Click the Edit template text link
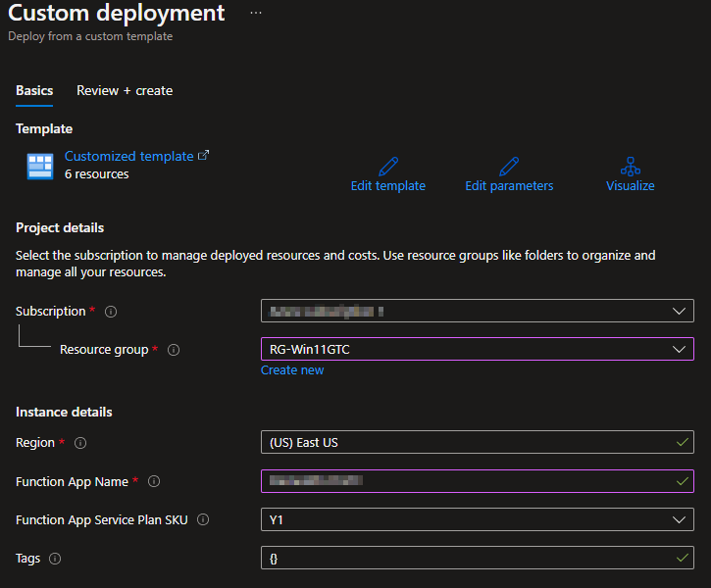711x588 pixels. [x=388, y=186]
